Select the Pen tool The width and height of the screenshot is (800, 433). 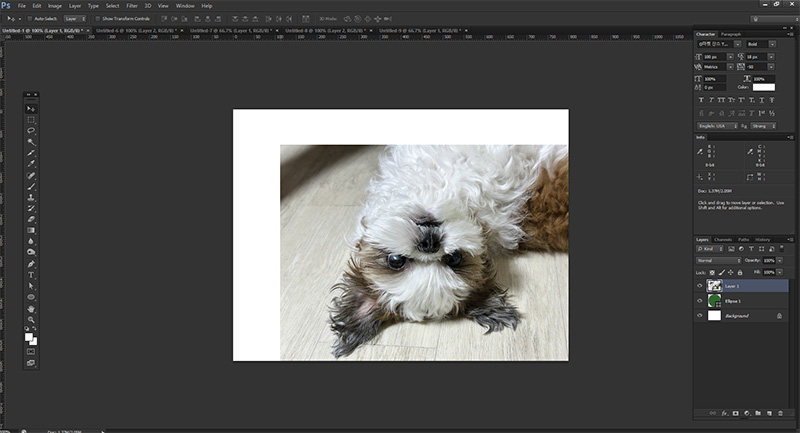pyautogui.click(x=31, y=264)
